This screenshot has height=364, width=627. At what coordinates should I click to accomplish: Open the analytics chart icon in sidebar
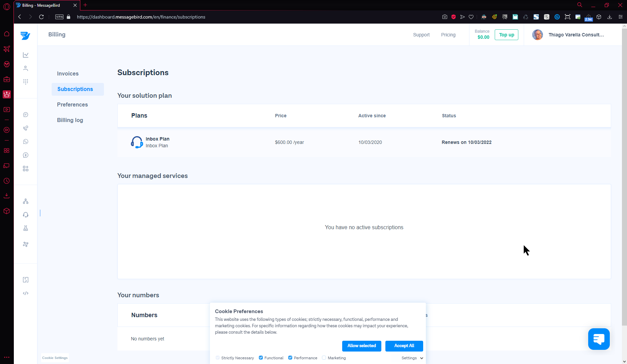coord(26,55)
